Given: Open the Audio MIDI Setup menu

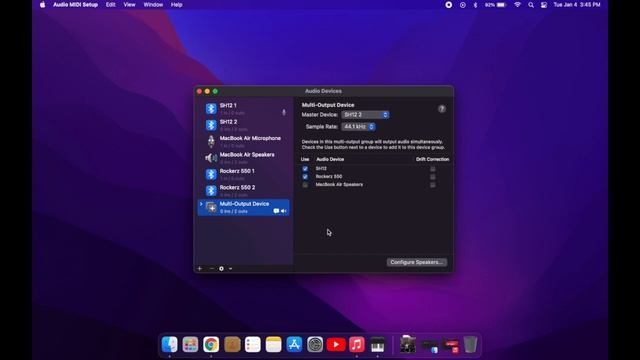Looking at the screenshot, I should tap(76, 5).
